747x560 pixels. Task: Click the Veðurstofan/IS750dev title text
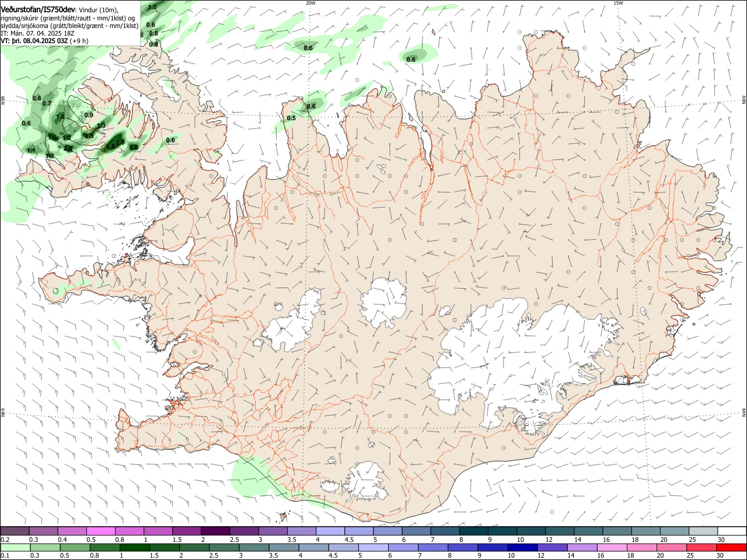(38, 10)
